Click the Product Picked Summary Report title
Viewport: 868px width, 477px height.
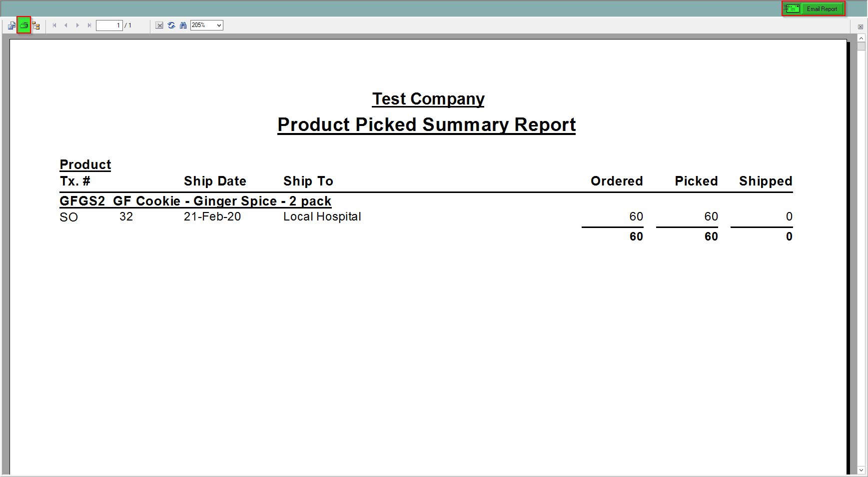point(427,124)
